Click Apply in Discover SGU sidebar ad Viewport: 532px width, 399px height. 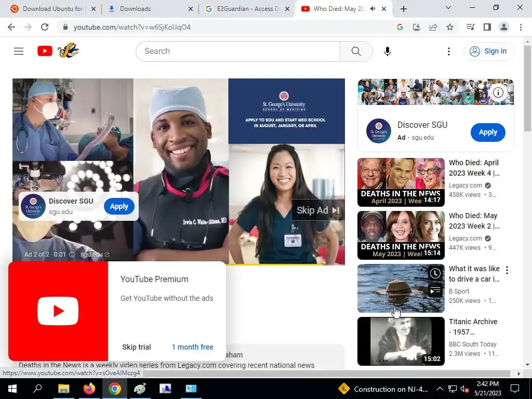(488, 132)
